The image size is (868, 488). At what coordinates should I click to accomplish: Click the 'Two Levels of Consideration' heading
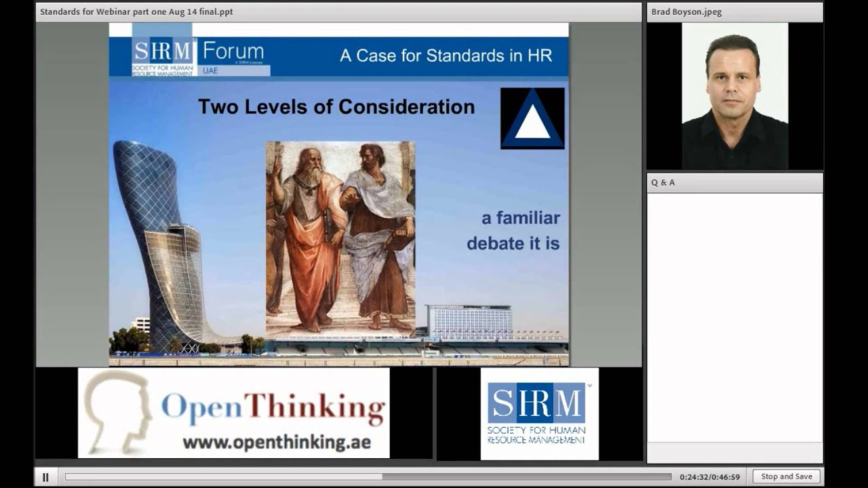click(336, 107)
